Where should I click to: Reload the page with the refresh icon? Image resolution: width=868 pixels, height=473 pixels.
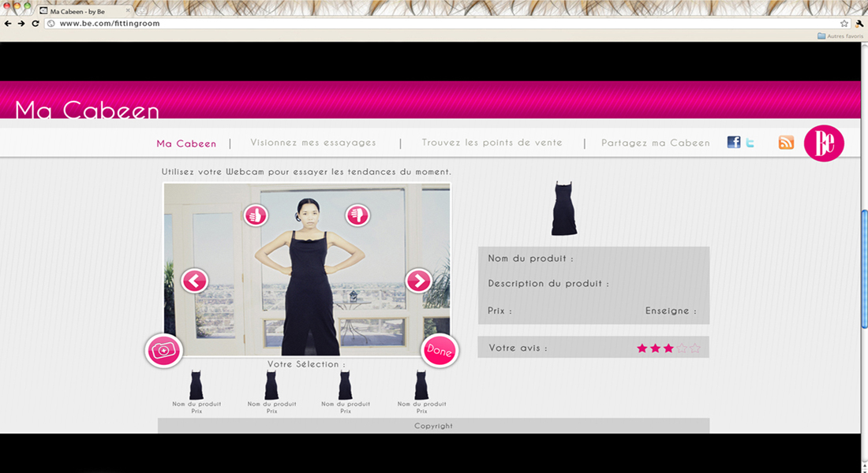36,23
